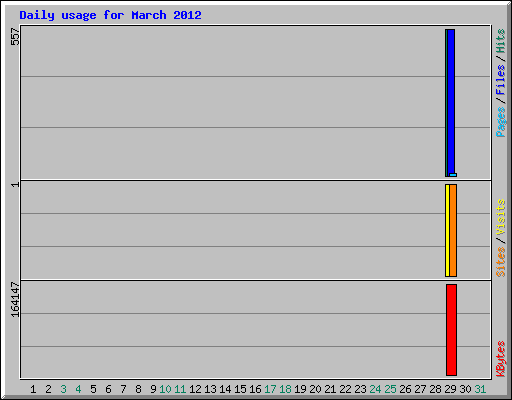Click the 'Daily usage for March 2012' title

click(110, 15)
